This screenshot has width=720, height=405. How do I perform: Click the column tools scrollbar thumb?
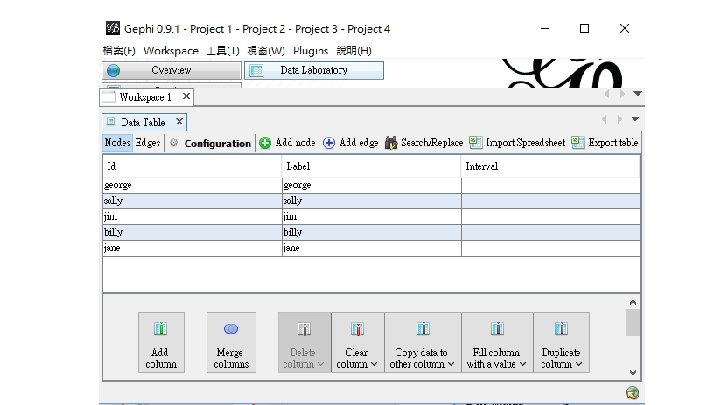pyautogui.click(x=633, y=322)
